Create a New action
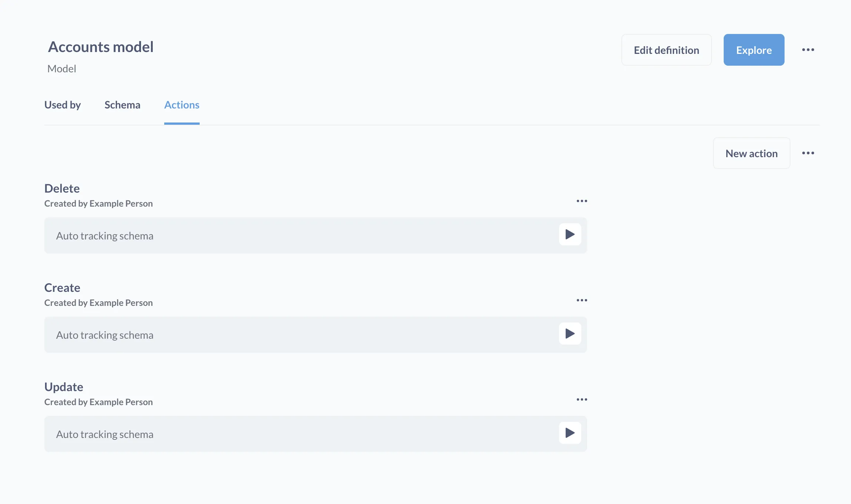 (751, 153)
